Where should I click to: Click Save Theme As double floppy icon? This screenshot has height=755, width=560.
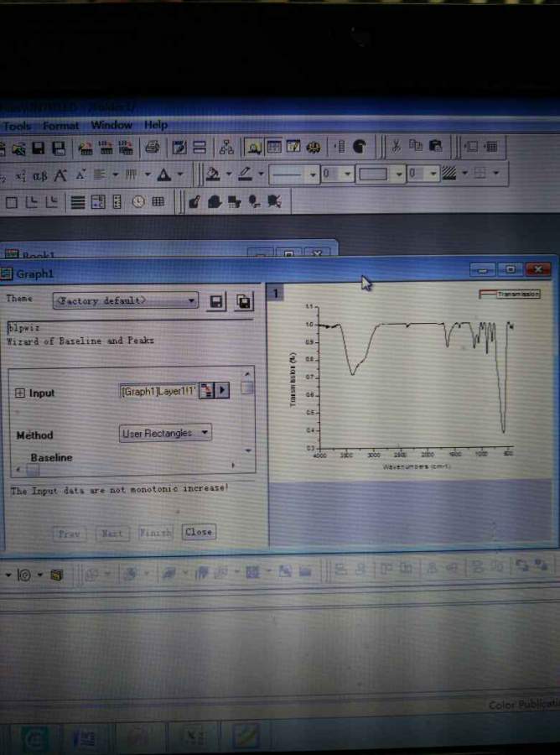pos(244,302)
